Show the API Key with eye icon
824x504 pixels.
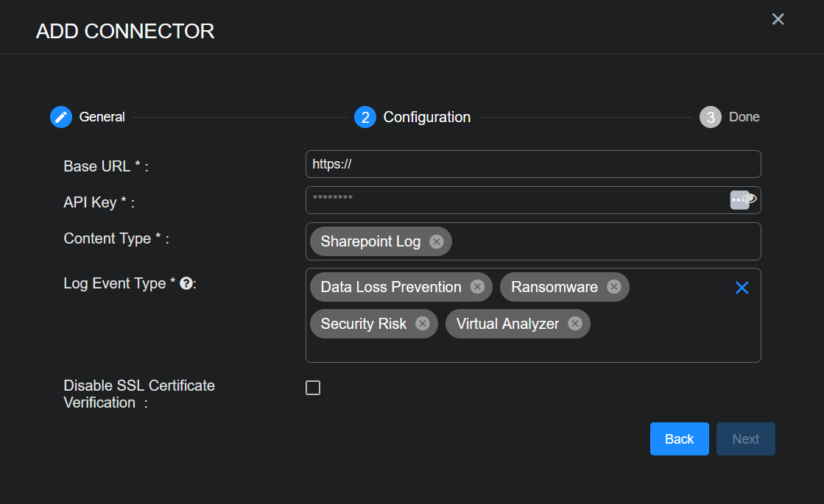pyautogui.click(x=752, y=198)
